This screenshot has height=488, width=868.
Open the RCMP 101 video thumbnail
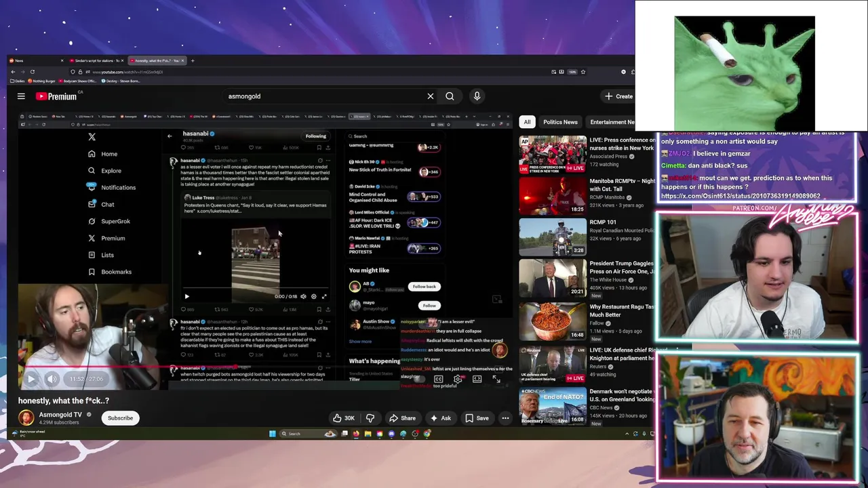click(x=553, y=237)
